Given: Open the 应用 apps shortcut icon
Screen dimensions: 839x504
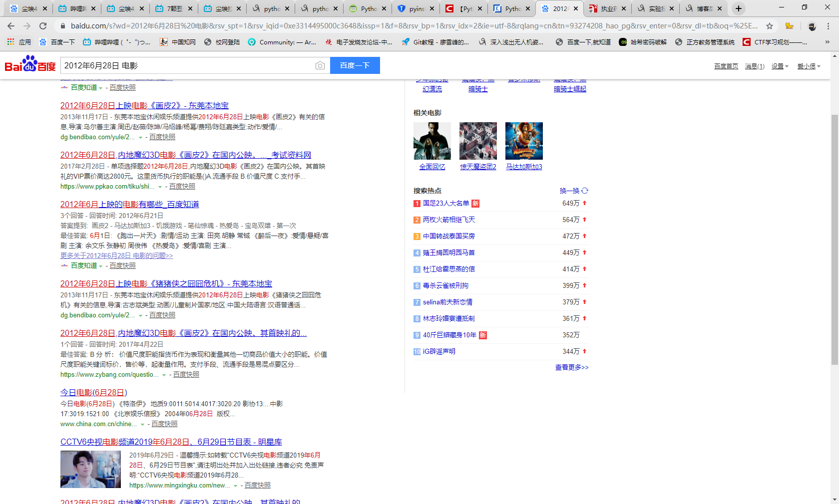Looking at the screenshot, I should 10,42.
